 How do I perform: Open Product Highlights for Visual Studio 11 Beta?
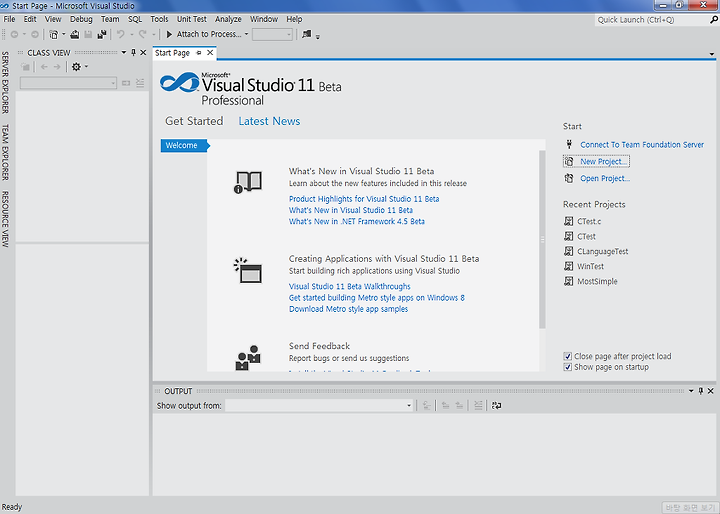pyautogui.click(x=364, y=199)
